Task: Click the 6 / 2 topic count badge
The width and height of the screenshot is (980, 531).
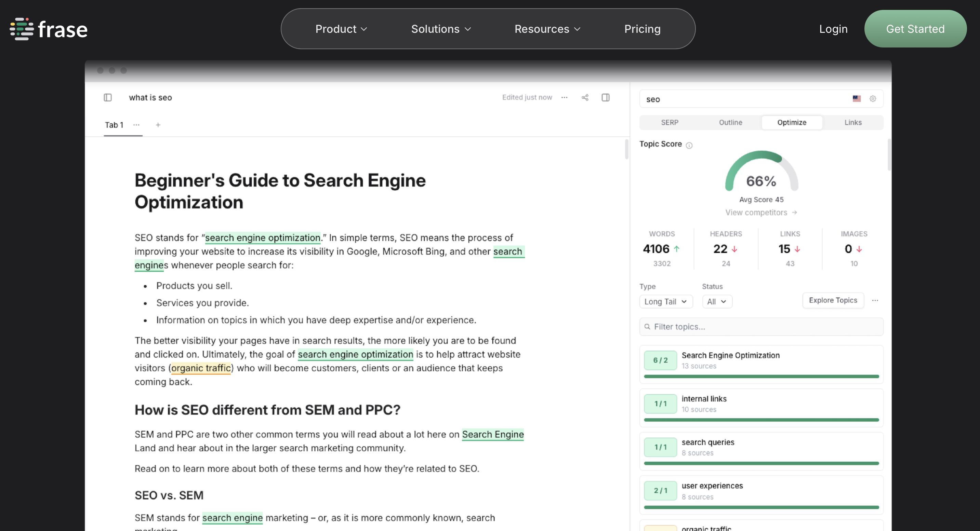Action: [x=660, y=360]
